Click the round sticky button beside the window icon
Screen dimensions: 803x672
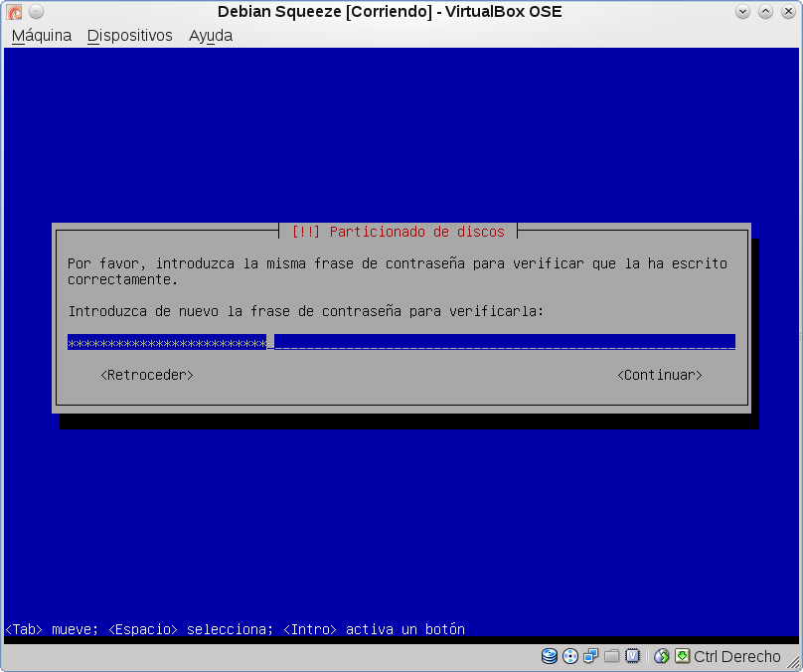click(x=36, y=11)
